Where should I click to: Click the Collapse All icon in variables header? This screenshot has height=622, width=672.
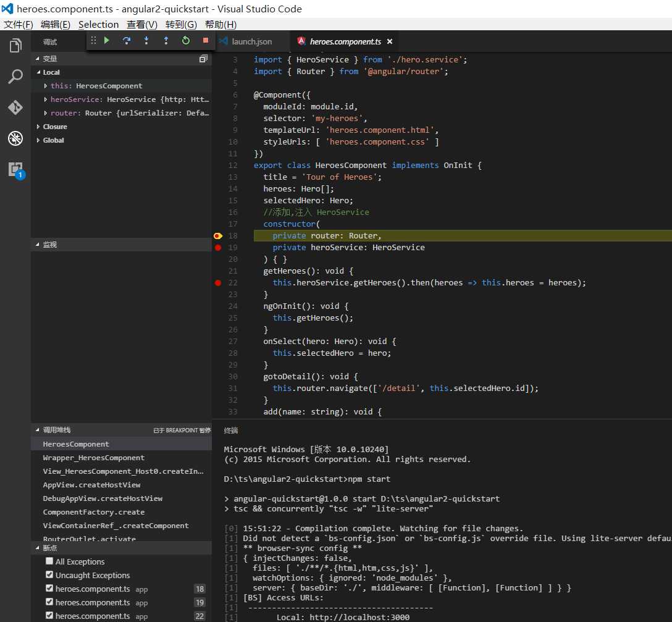coord(203,59)
